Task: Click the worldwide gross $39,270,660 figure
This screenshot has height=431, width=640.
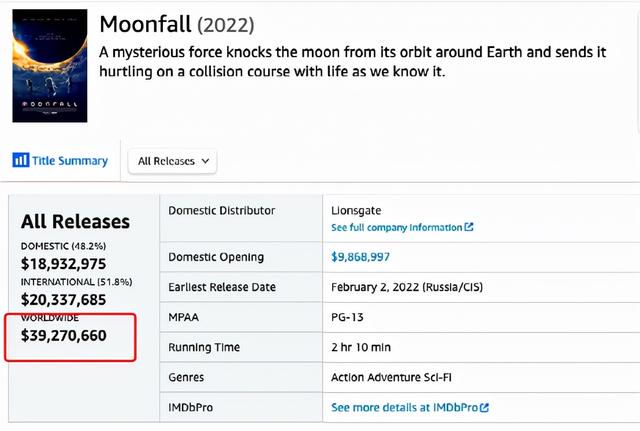Action: click(x=64, y=335)
